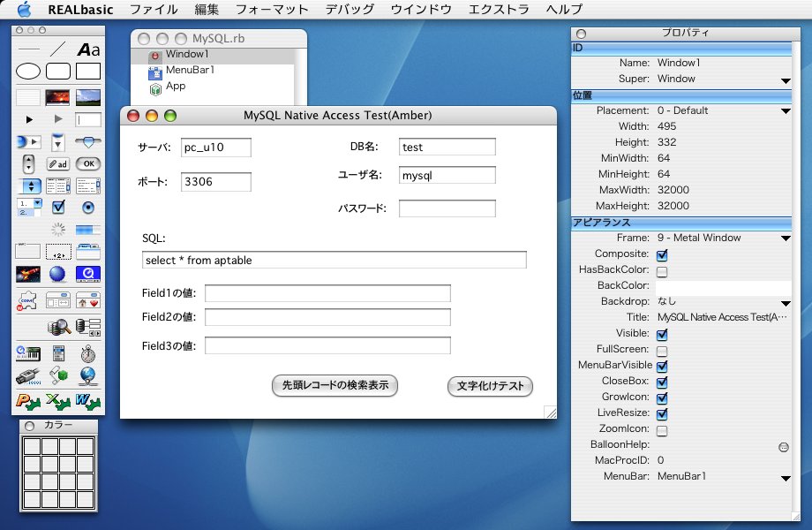Enable the HasBackColor checkbox
Screen dimensions: 812x530
point(662,271)
